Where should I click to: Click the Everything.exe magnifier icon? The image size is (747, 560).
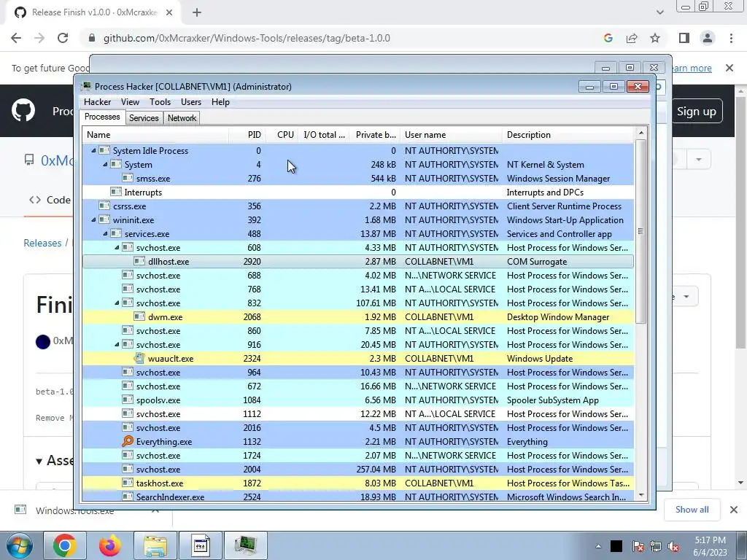click(x=128, y=441)
